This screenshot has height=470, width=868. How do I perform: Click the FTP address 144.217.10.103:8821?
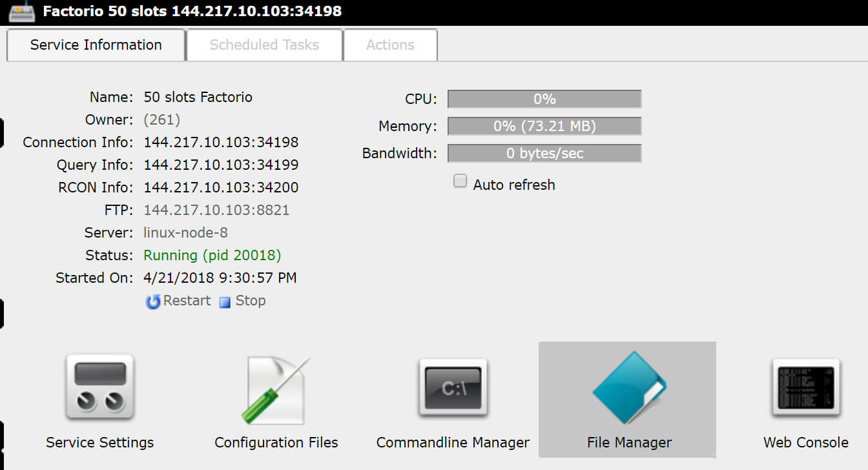point(216,210)
